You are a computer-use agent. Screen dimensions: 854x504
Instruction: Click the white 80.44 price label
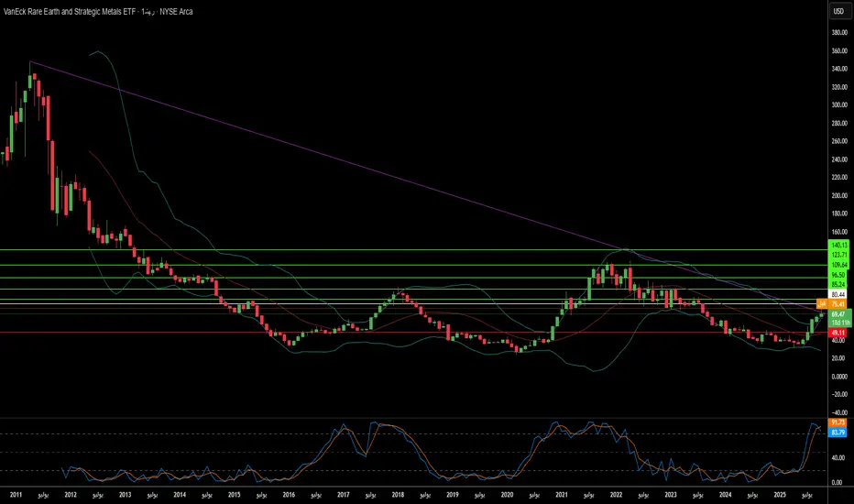pos(837,294)
